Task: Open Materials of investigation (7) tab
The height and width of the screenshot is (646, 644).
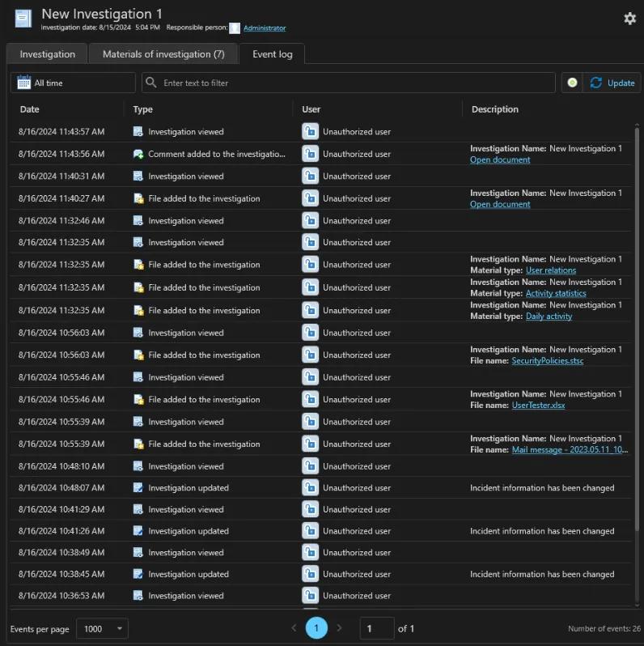Action: coord(163,54)
